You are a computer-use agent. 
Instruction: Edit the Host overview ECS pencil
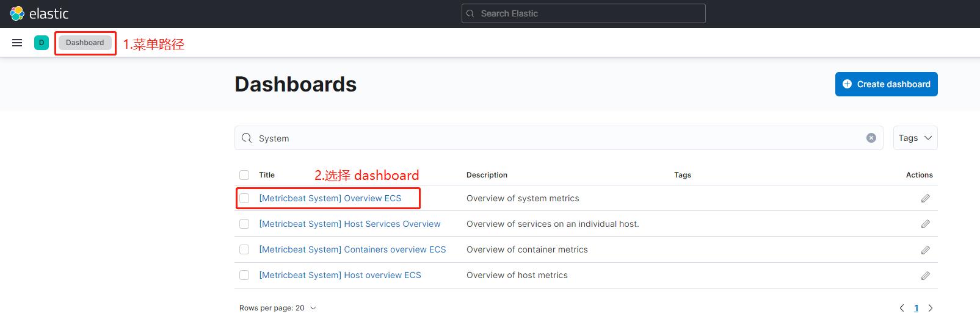tap(926, 276)
